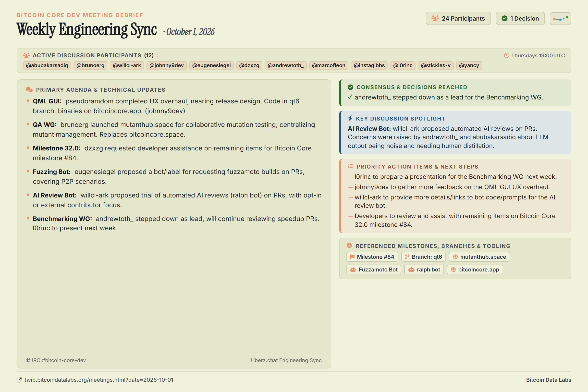Click the branch icon in Branch: qt6 chip
This screenshot has height=392, width=588.
pyautogui.click(x=407, y=257)
